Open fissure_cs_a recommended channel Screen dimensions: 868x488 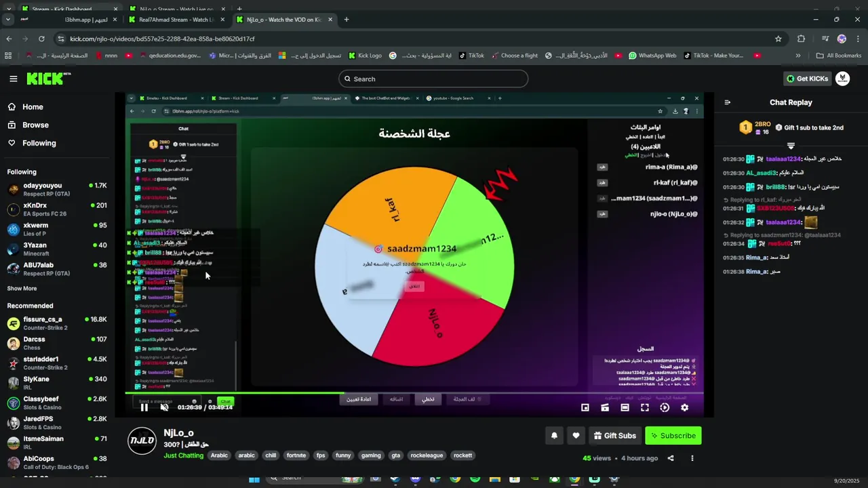click(x=57, y=323)
